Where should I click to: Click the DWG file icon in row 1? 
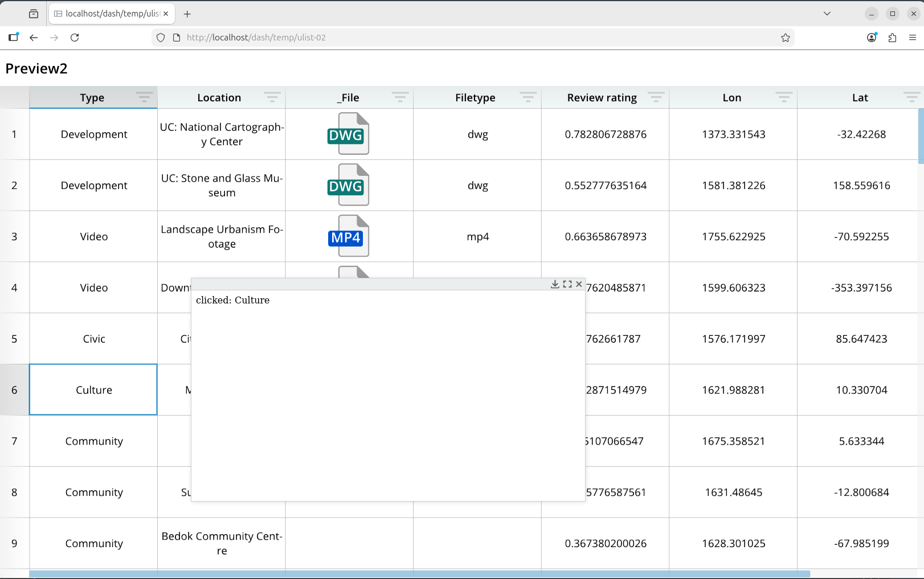349,134
